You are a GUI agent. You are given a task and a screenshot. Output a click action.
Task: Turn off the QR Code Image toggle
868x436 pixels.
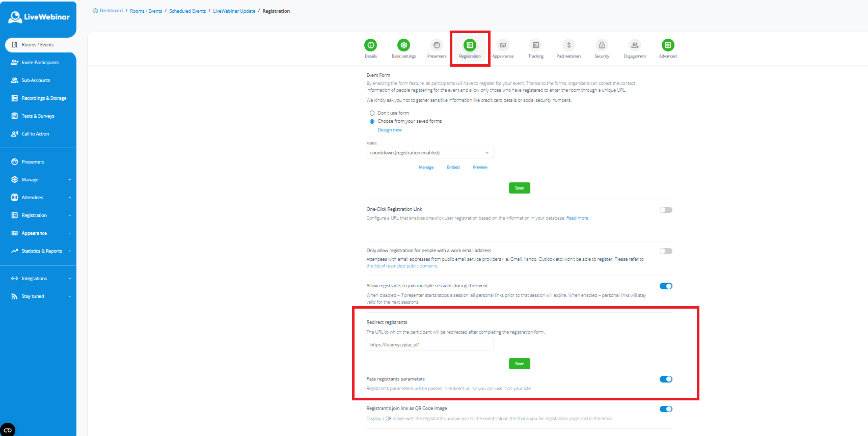coord(666,409)
